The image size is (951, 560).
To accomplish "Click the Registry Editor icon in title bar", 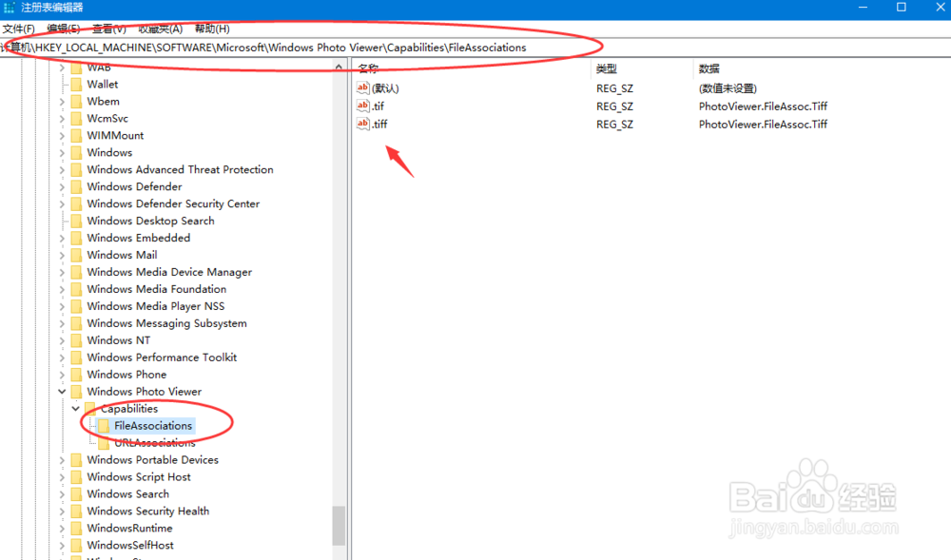I will tap(8, 8).
